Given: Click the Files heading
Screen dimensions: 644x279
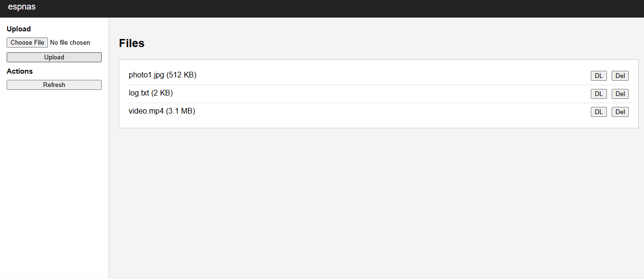Looking at the screenshot, I should 132,43.
